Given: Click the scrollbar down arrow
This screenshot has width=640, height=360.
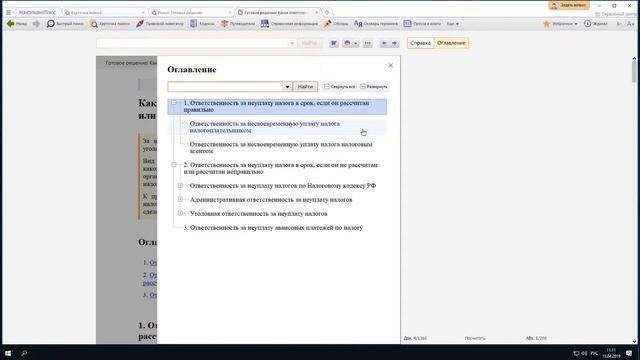Looking at the screenshot, I should tap(634, 342).
